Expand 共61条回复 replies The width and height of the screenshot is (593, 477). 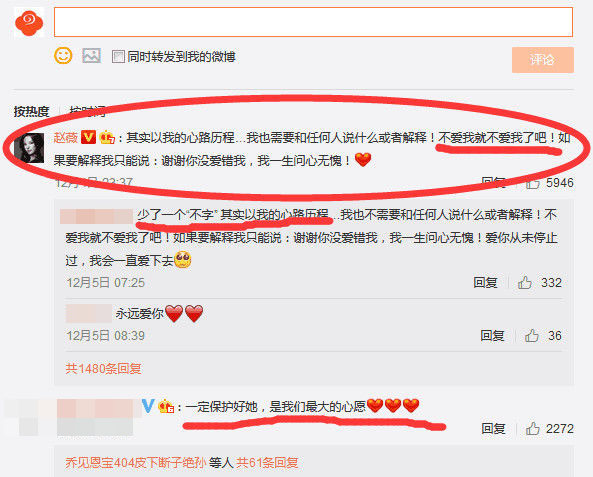click(x=267, y=462)
